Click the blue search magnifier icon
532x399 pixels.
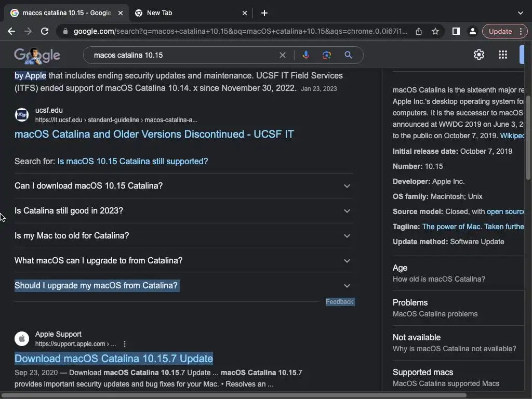[348, 55]
